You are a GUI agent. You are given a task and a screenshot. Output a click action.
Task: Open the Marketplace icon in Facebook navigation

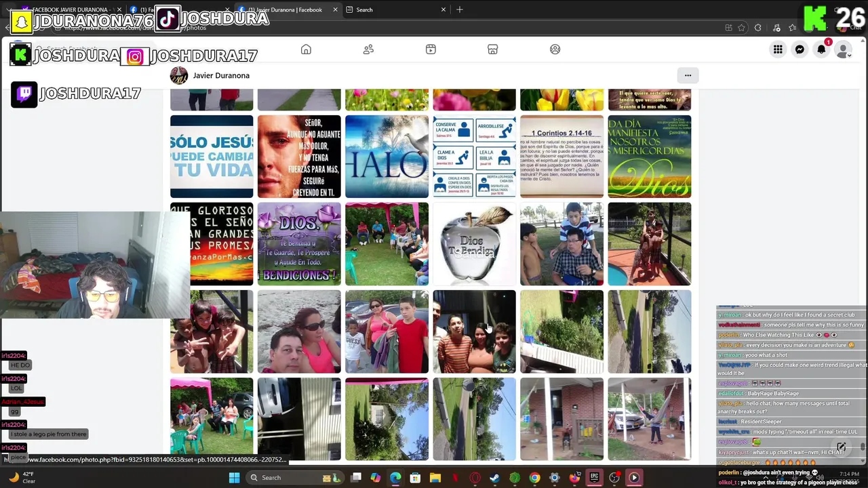(x=493, y=49)
